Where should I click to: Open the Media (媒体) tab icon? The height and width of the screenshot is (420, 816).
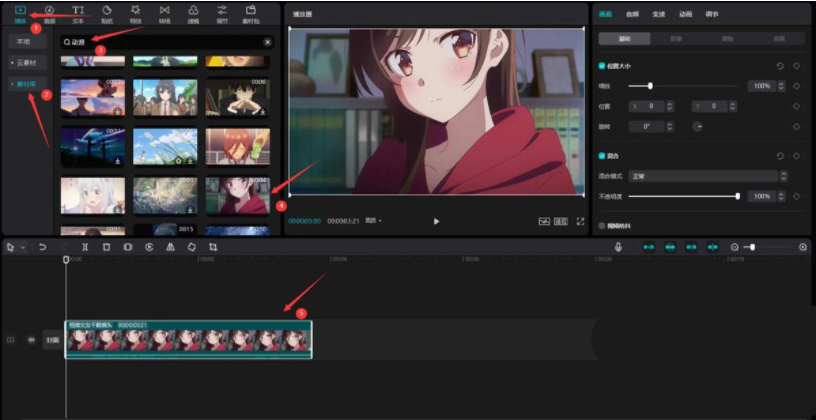pyautogui.click(x=20, y=10)
